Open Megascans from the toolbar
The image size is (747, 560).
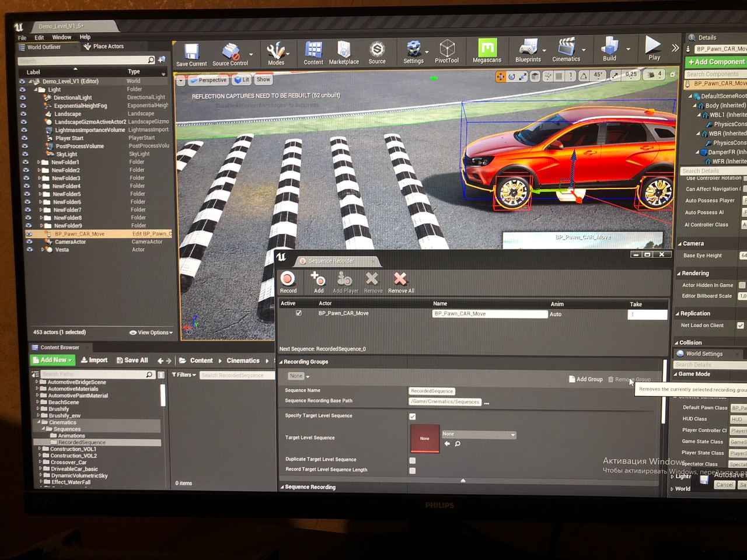[487, 48]
